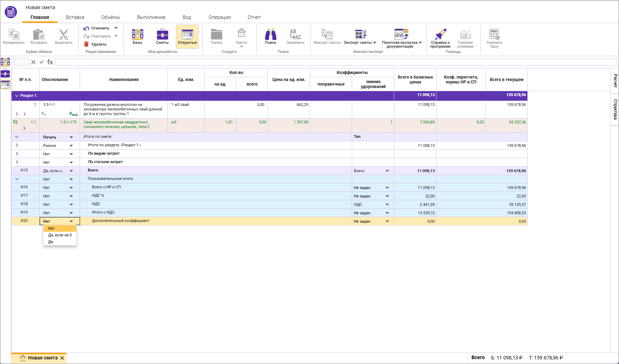Close the Новая смета bottom tab
The height and width of the screenshot is (364, 619).
(x=62, y=358)
